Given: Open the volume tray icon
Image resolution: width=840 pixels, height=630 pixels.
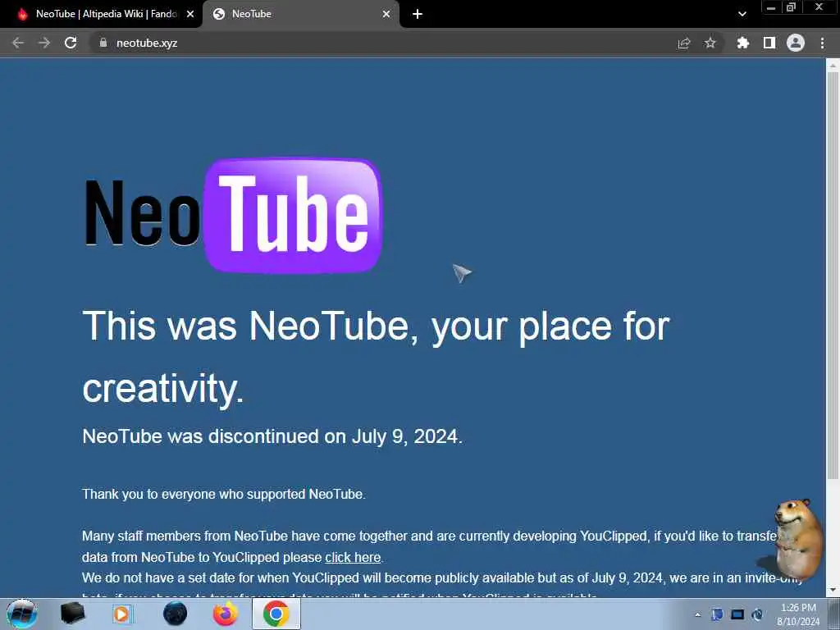Looking at the screenshot, I should (x=757, y=614).
